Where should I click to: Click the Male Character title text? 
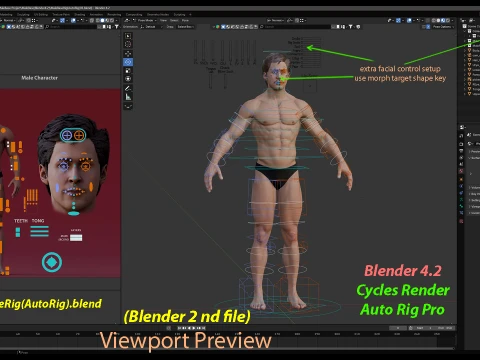coord(39,78)
